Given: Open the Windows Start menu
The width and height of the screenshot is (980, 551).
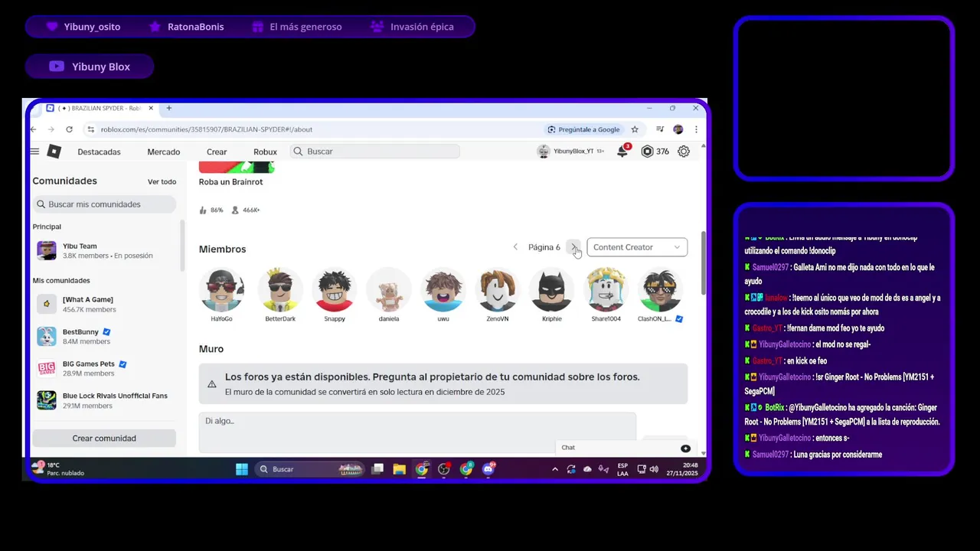Looking at the screenshot, I should [242, 469].
